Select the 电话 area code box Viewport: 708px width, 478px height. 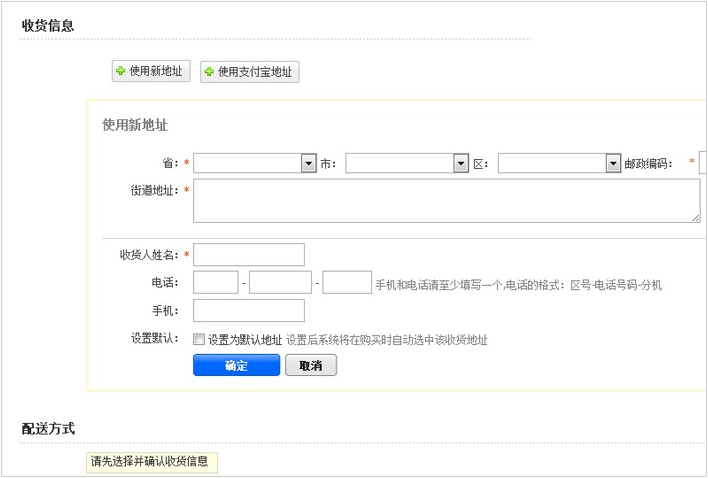click(x=215, y=283)
